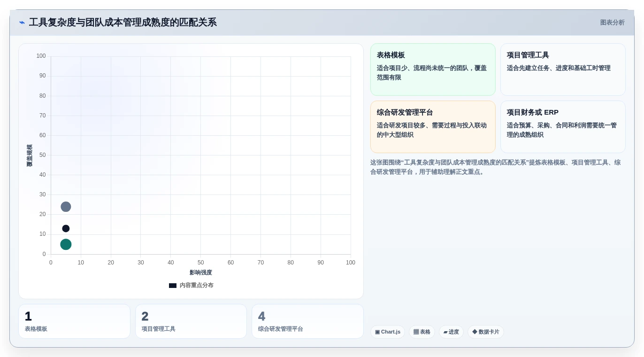Open the 项目管理工具 info card
This screenshot has height=357, width=644.
[563, 70]
